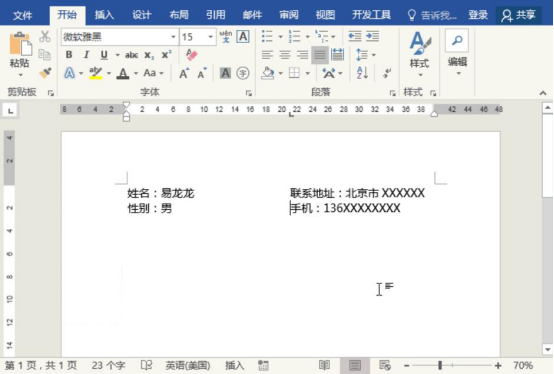Switch to the 插入 tab
Viewport: 554px width, 374px height.
[x=104, y=15]
